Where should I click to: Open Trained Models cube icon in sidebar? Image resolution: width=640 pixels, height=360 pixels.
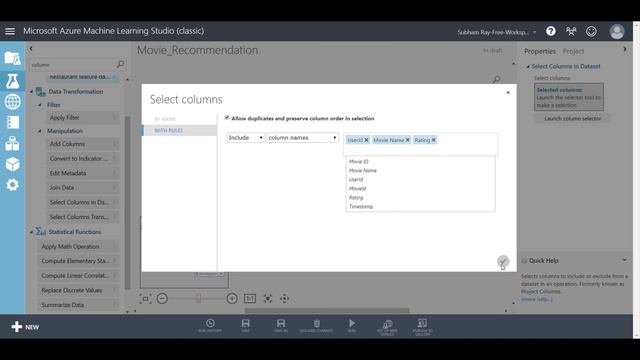[x=12, y=164]
